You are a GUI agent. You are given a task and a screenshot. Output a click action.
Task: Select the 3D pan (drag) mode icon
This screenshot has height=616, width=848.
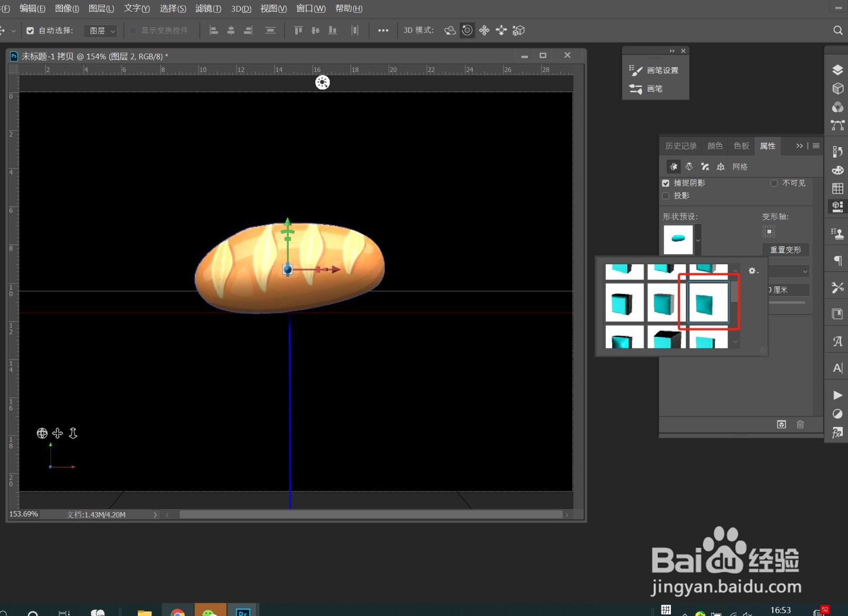click(x=484, y=30)
